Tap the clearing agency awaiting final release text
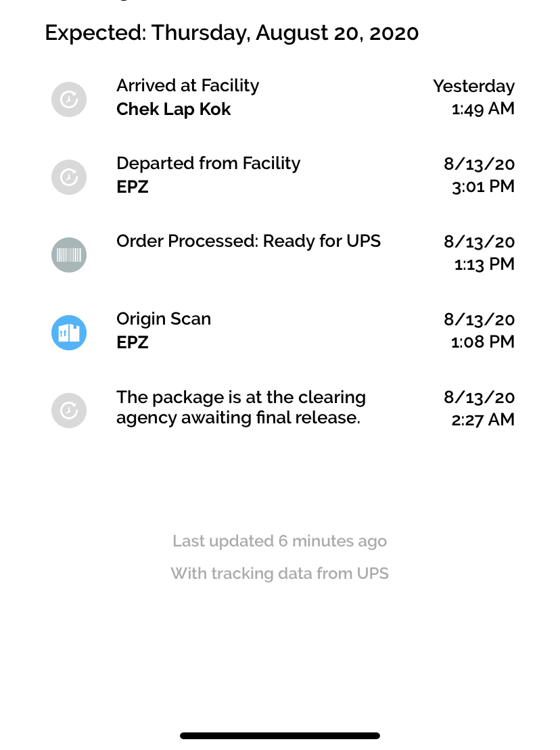Screen dimensions: 560x750 coord(241,407)
